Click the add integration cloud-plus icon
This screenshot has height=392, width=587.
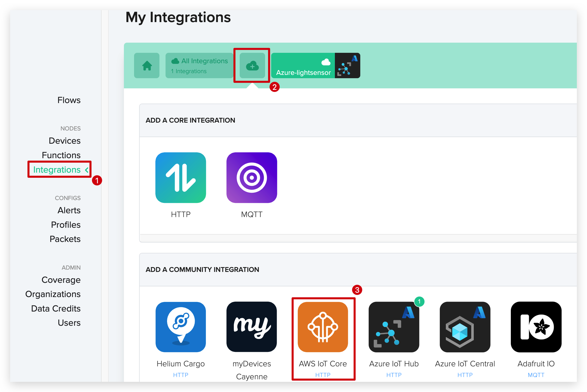coord(252,66)
